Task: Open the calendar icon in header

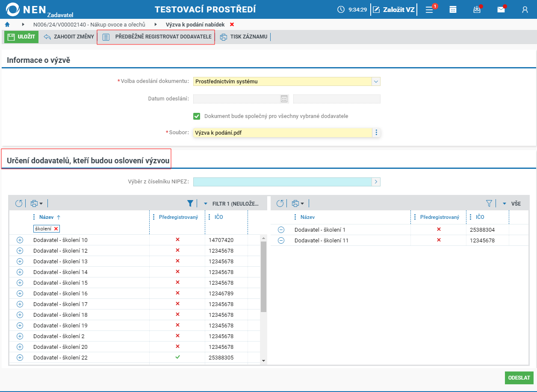Action: (x=453, y=9)
